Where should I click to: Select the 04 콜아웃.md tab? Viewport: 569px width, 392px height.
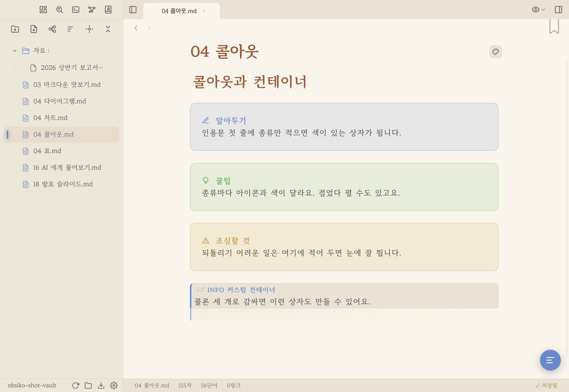(179, 11)
